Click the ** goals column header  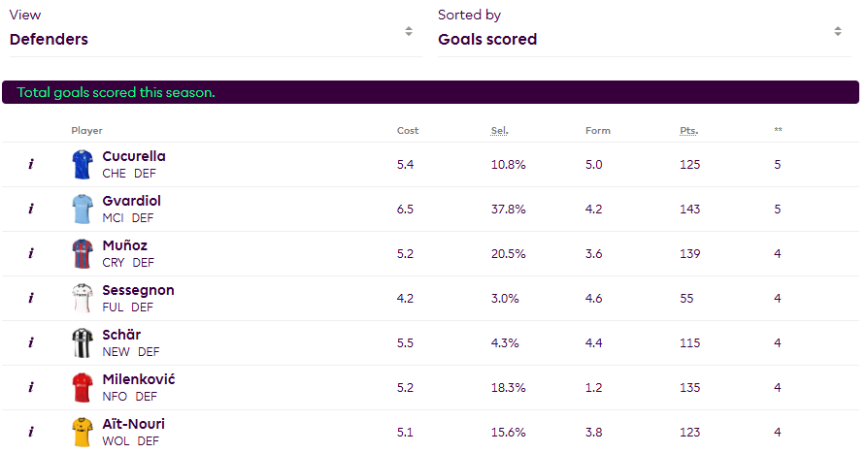point(778,131)
